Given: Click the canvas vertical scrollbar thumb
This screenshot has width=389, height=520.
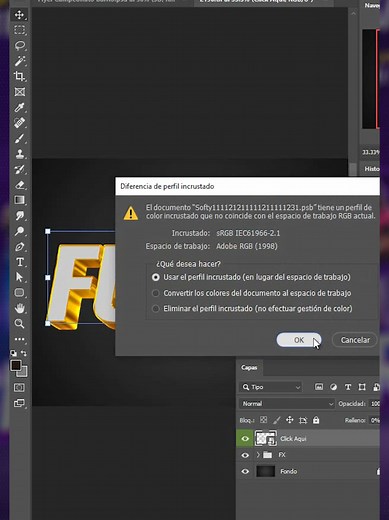Looking at the screenshot, I should 353,168.
